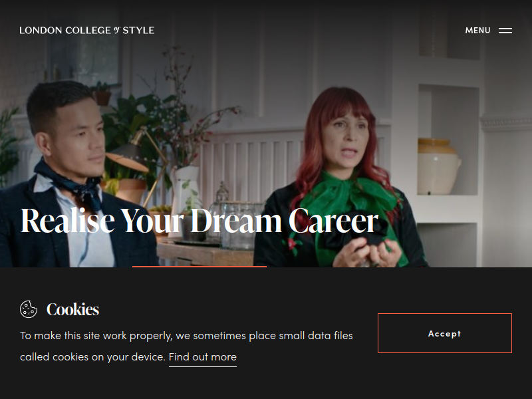Click the Realise Your Dream Career headline
Image resolution: width=532 pixels, height=399 pixels.
[x=199, y=221]
